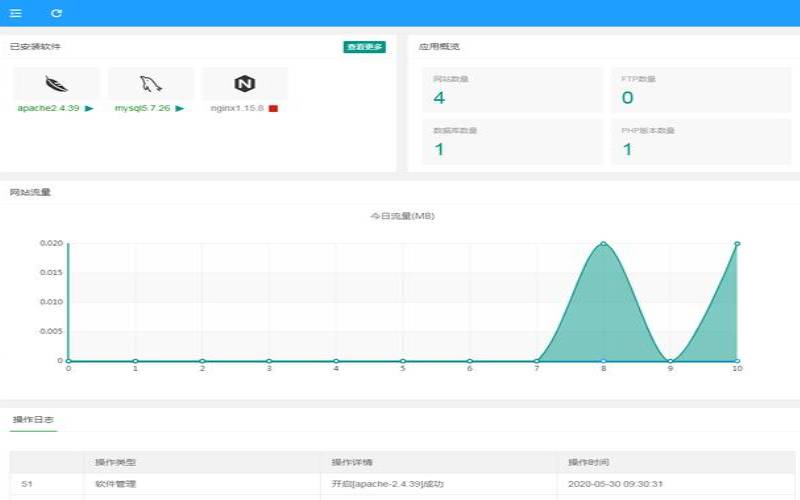
Task: Click the green play arrow beside mysql5.7.26
Action: (x=180, y=108)
